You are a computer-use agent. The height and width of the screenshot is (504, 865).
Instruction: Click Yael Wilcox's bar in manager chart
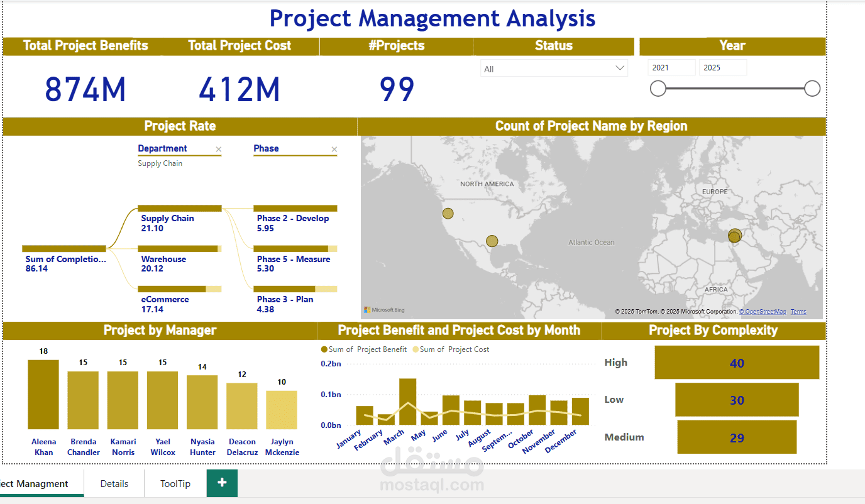point(163,400)
